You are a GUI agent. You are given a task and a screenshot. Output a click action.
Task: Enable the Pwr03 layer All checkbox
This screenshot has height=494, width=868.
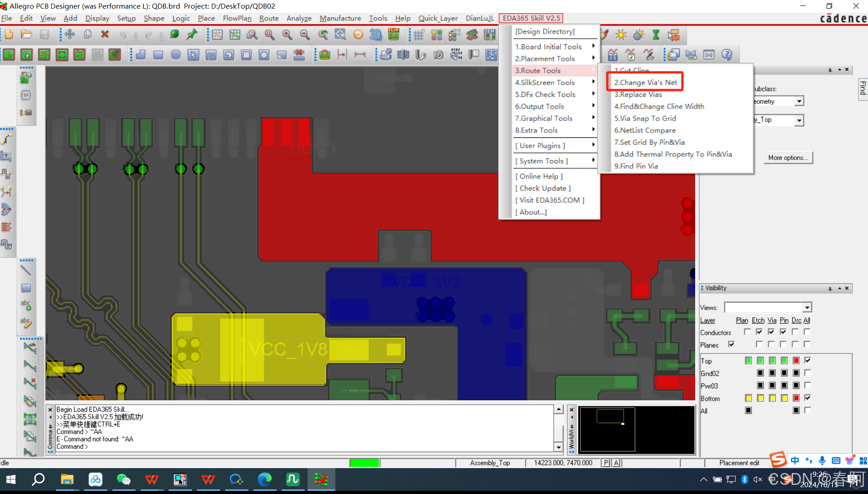click(x=807, y=385)
